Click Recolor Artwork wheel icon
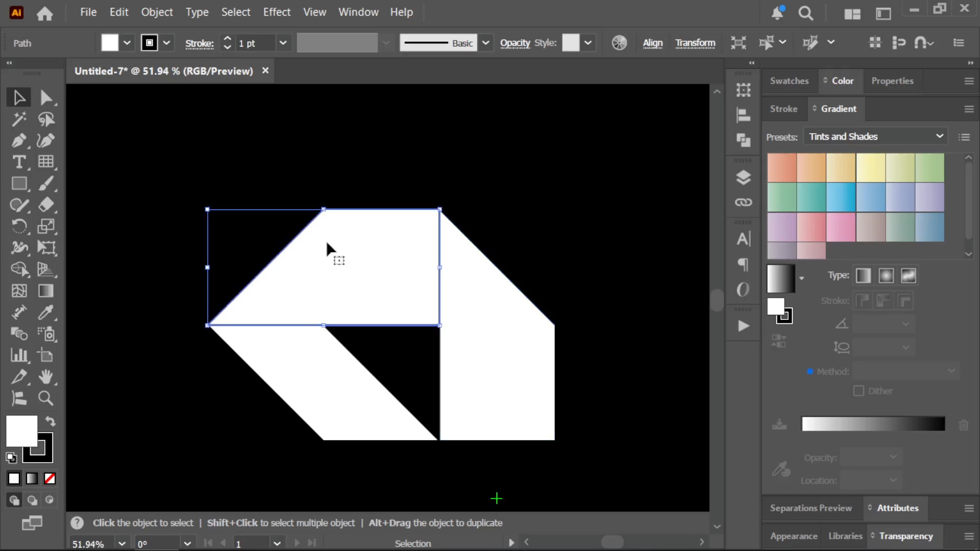Image resolution: width=980 pixels, height=551 pixels. coord(619,43)
